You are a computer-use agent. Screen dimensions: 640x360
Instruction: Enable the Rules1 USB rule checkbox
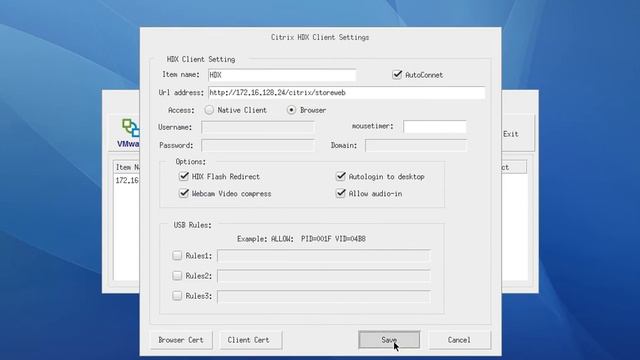tap(177, 256)
